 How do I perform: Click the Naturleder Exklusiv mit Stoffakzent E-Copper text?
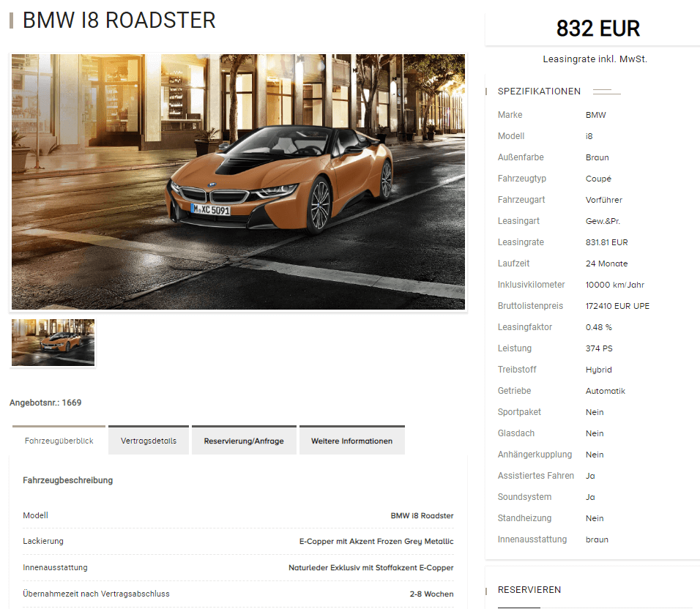click(x=371, y=567)
